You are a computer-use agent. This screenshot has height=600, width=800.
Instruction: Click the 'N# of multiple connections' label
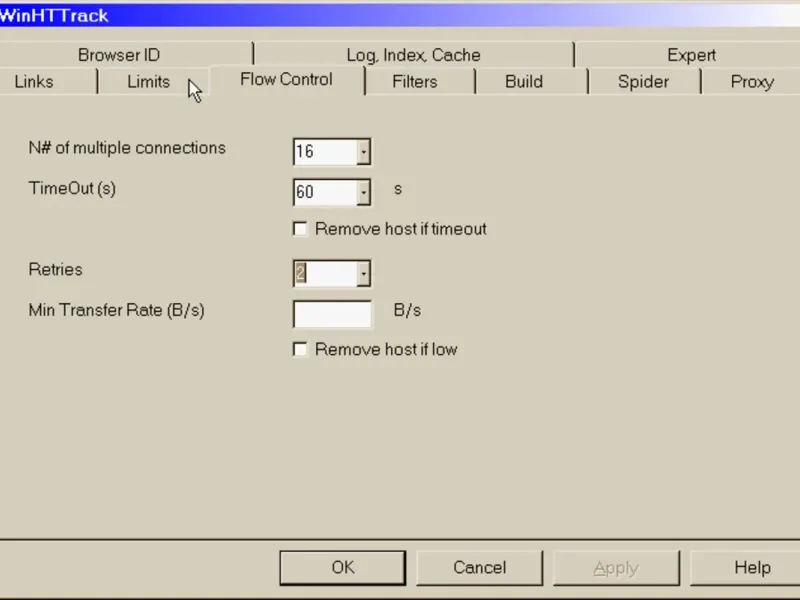127,148
